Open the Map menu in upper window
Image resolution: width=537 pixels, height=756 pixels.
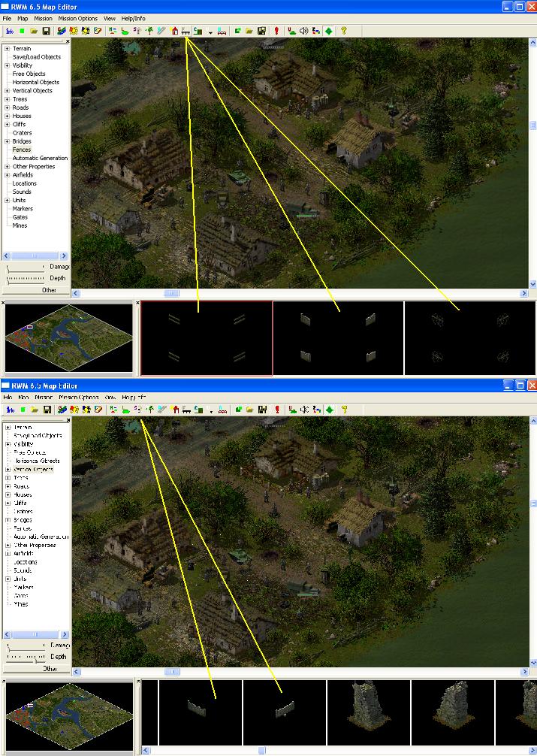23,18
